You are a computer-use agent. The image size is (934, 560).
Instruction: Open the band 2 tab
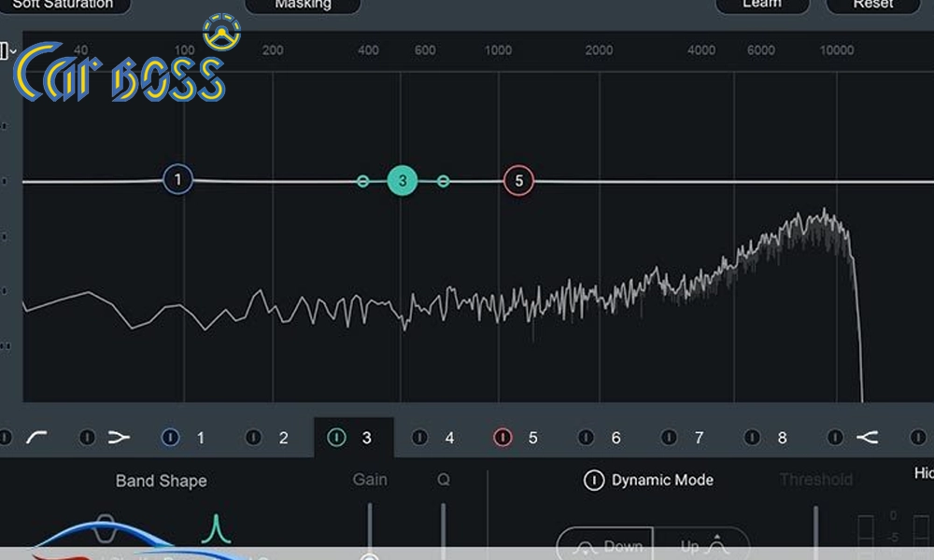(x=284, y=438)
